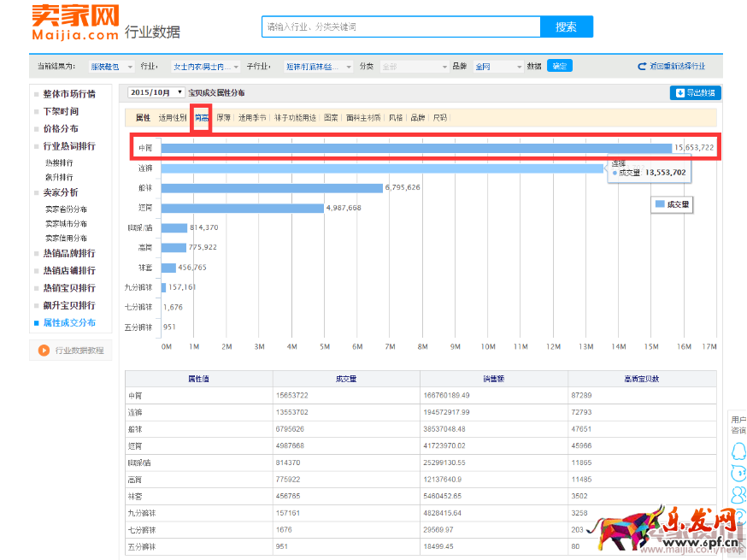Open the 用户咨询 panel on the right edge
Screen dimensions: 747x560
[x=738, y=424]
